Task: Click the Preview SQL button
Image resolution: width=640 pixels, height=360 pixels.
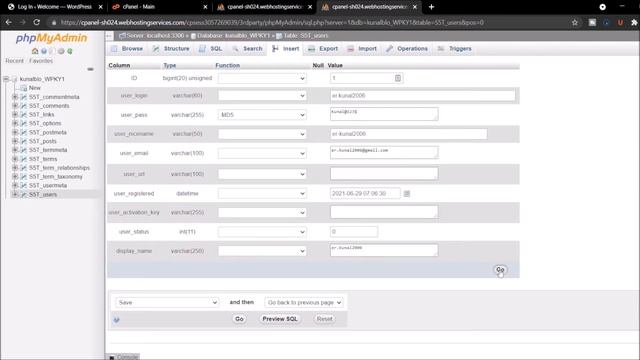Action: (x=280, y=319)
